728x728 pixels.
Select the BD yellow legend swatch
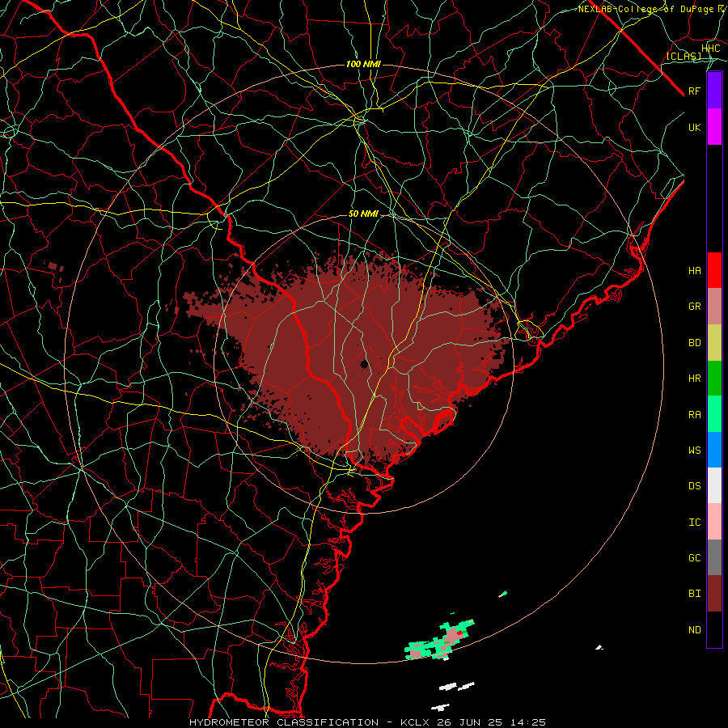click(714, 343)
